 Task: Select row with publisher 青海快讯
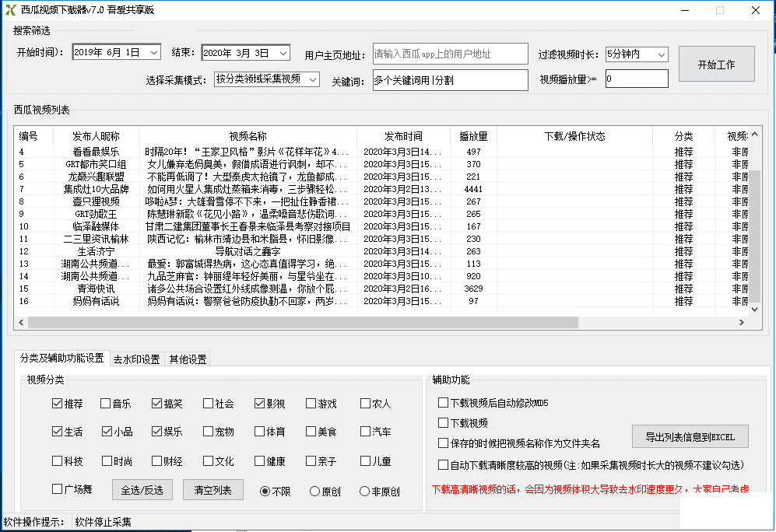coord(381,289)
